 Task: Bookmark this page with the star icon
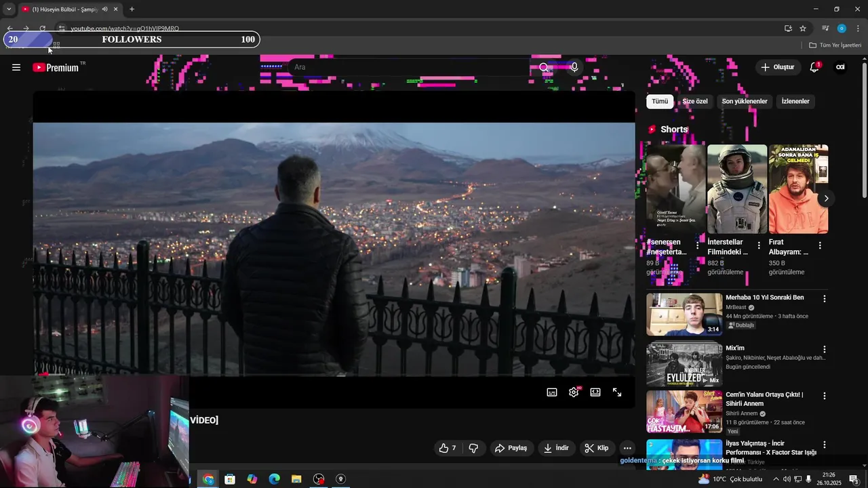(x=803, y=28)
